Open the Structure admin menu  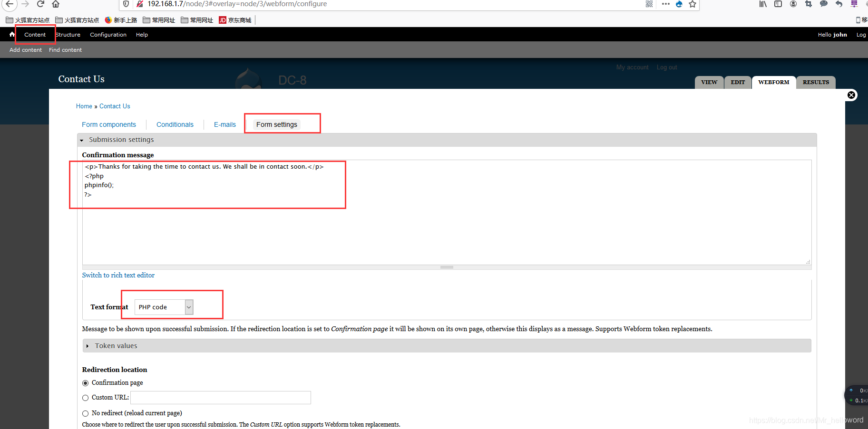click(68, 35)
